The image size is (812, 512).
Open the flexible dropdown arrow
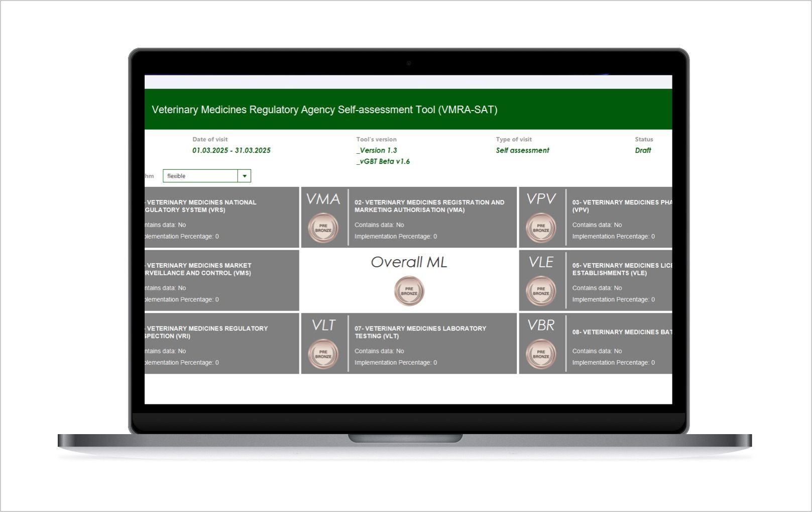click(x=245, y=176)
